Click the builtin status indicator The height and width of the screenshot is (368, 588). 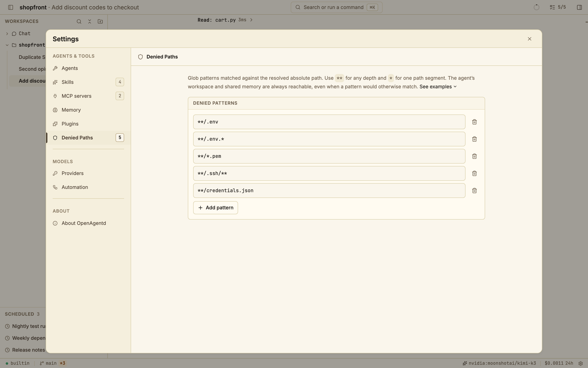(x=18, y=363)
